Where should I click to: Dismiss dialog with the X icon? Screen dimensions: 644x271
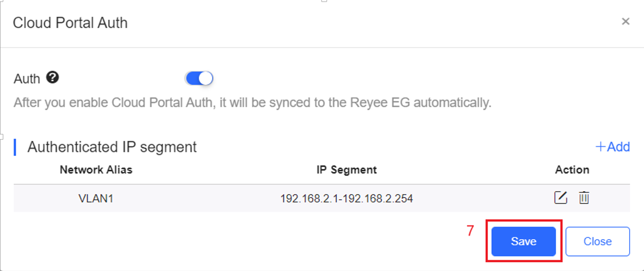pyautogui.click(x=625, y=22)
